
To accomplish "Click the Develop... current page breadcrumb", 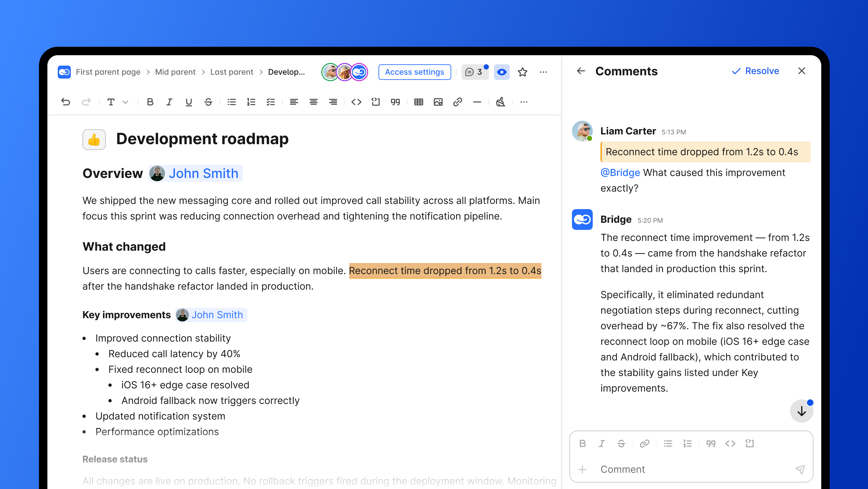I will (286, 72).
